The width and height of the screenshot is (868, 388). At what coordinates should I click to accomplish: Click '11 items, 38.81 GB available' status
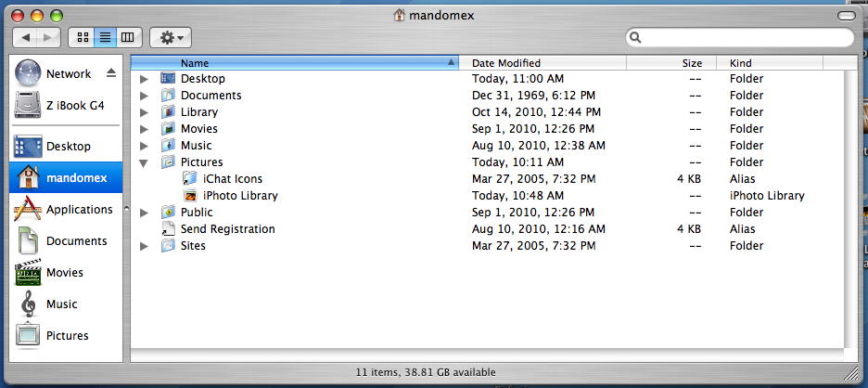point(426,372)
